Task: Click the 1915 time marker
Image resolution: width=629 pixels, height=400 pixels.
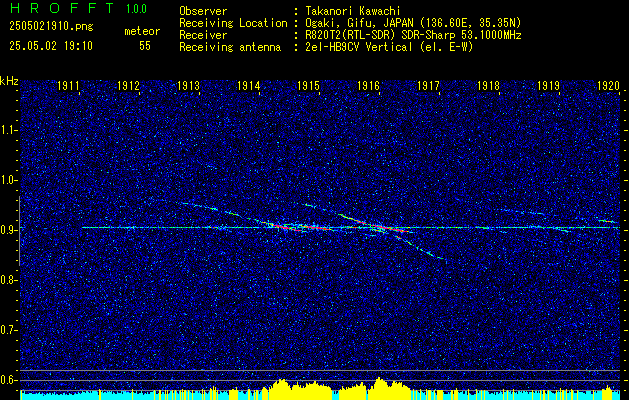Action: click(x=308, y=85)
